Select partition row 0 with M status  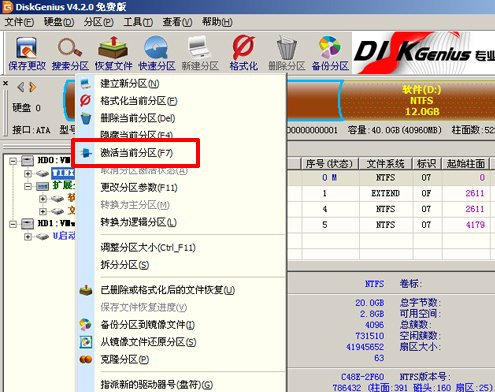tap(391, 178)
